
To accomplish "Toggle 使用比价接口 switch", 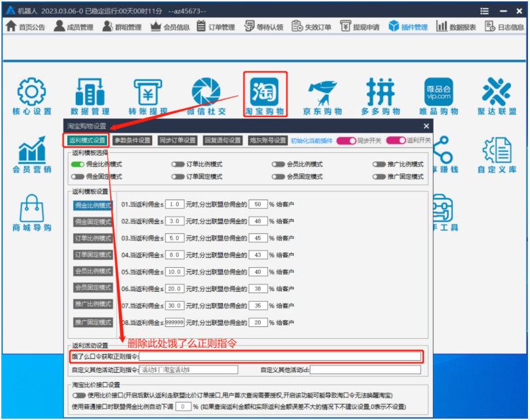I will 78,395.
